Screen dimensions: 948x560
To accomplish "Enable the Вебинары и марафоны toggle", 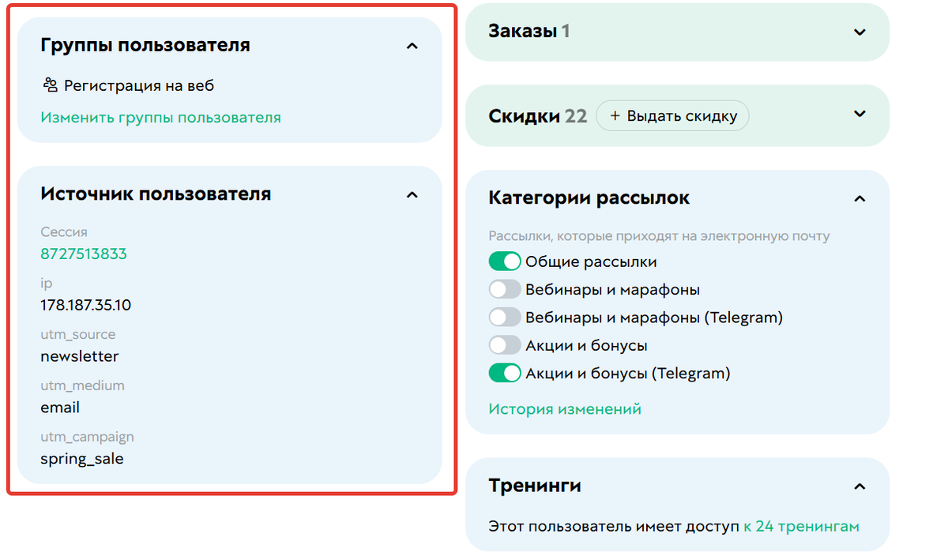I will [x=504, y=288].
